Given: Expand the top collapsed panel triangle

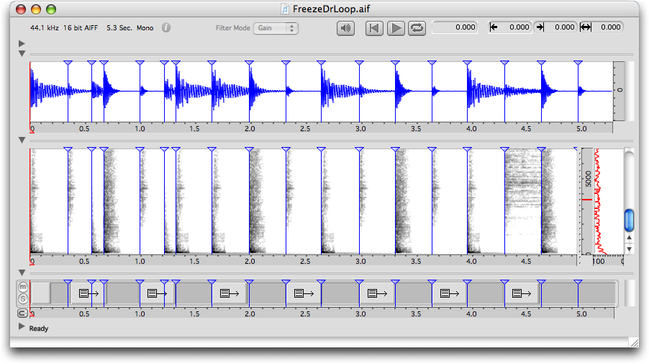Looking at the screenshot, I should point(22,43).
